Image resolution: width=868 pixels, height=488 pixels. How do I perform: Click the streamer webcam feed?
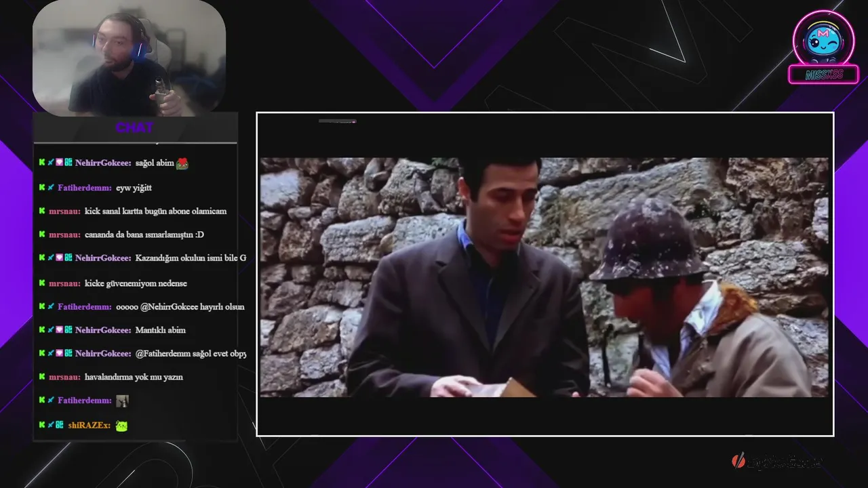(129, 58)
